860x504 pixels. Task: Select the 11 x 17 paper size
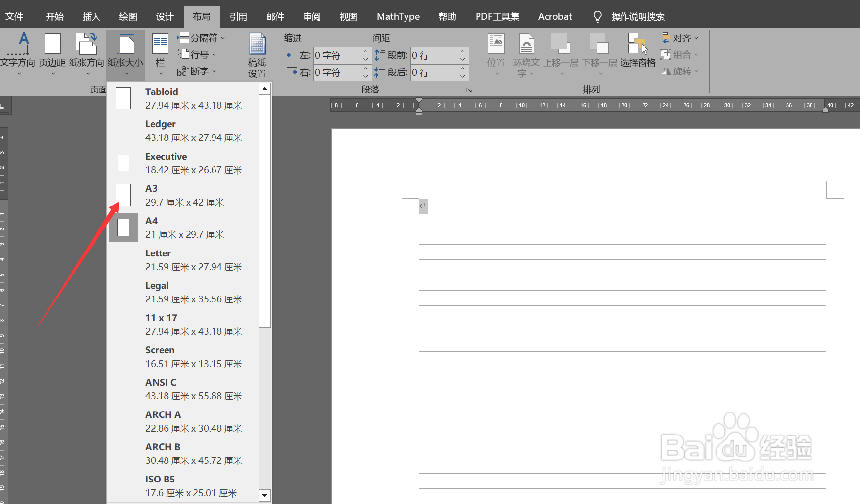(183, 324)
